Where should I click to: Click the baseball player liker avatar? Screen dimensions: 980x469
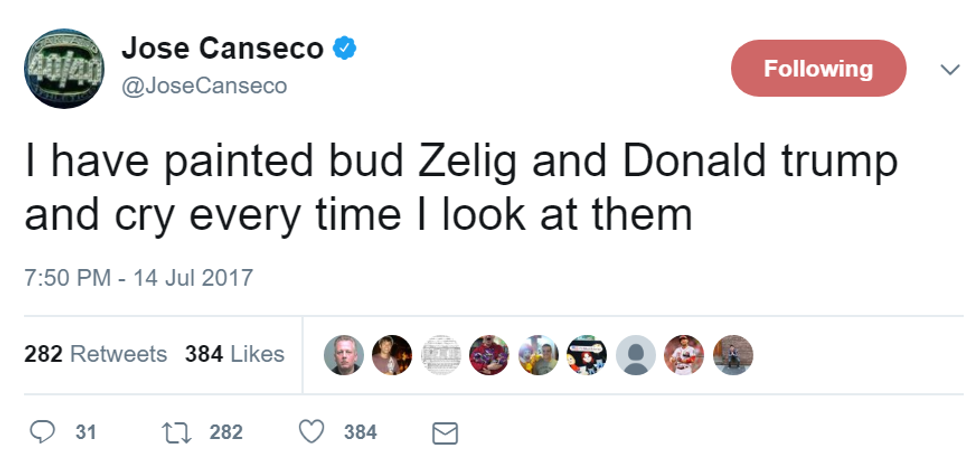pos(683,354)
